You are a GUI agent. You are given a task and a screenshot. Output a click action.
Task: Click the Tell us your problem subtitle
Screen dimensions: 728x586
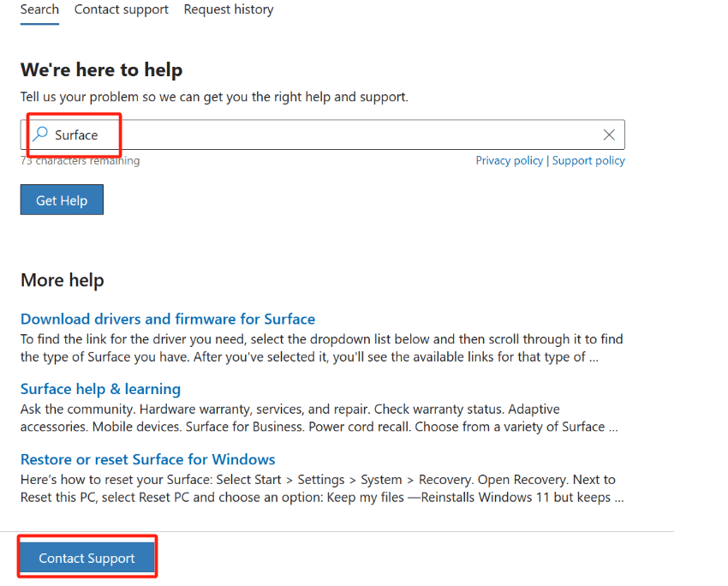click(214, 97)
